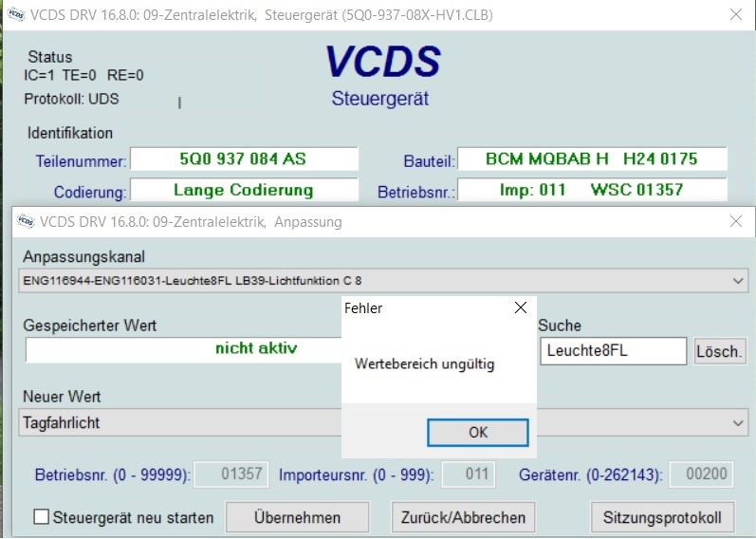Click Teilenummer value 5Q0 937 084 AS

[x=244, y=158]
